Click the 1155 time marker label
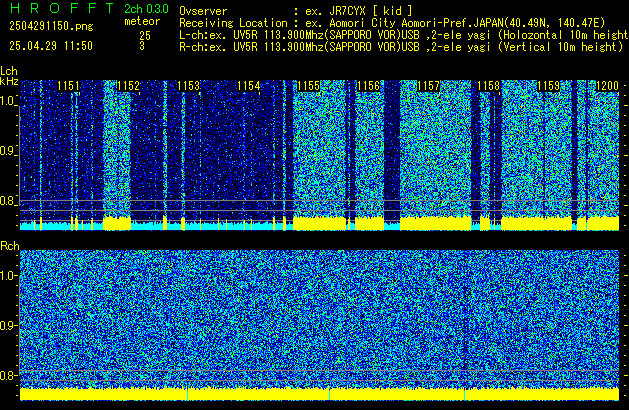This screenshot has height=410, width=629. [308, 86]
